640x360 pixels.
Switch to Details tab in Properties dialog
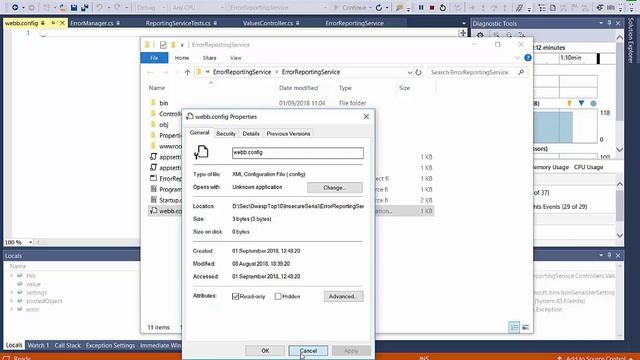[x=251, y=133]
